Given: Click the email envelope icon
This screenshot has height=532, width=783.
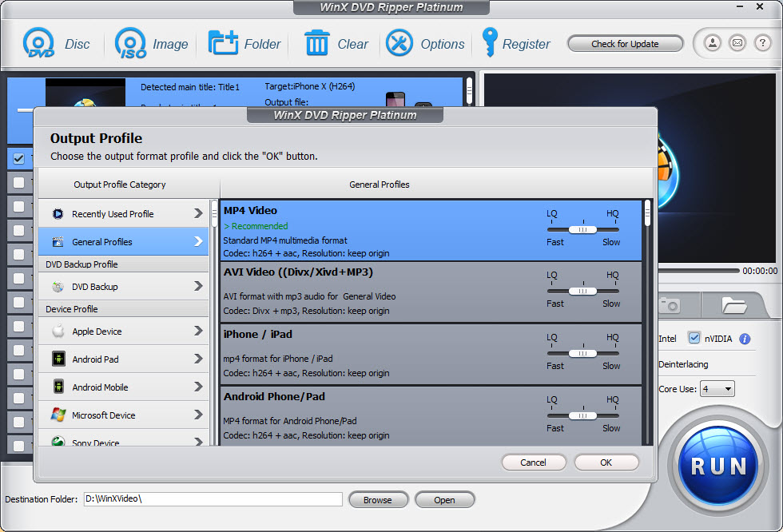Looking at the screenshot, I should pos(737,43).
